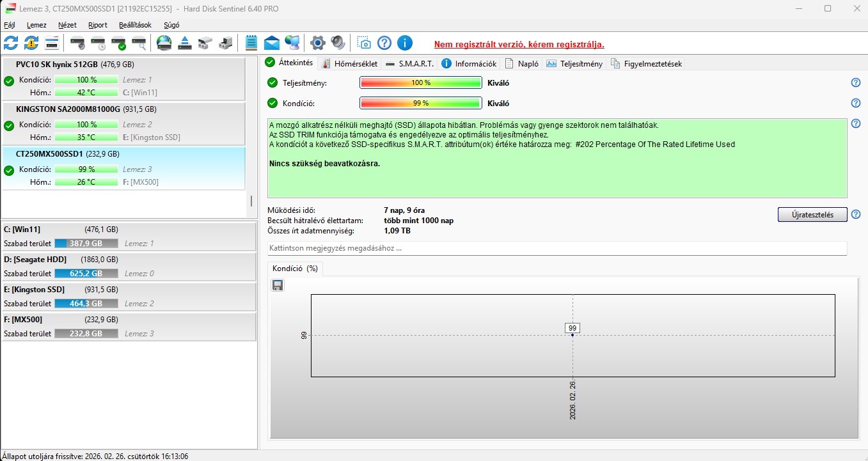The image size is (868, 461).
Task: Click the 42 °C temperature of SK hynix
Action: click(x=86, y=93)
